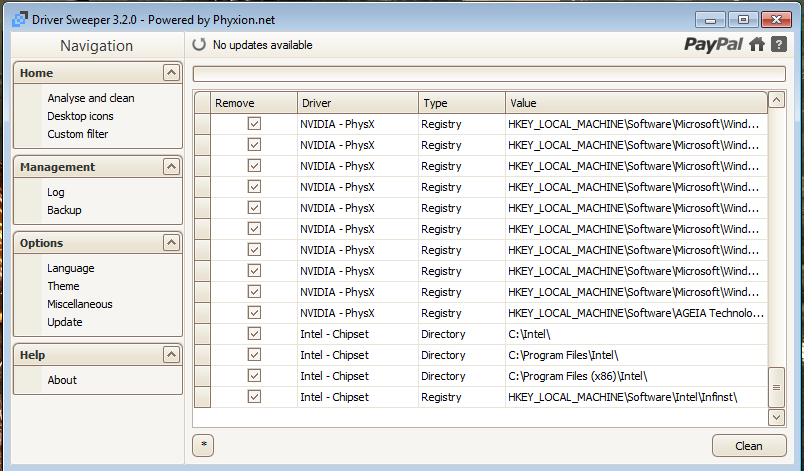Select the Software\Intel\Infinst registry value cell

[x=636, y=397]
